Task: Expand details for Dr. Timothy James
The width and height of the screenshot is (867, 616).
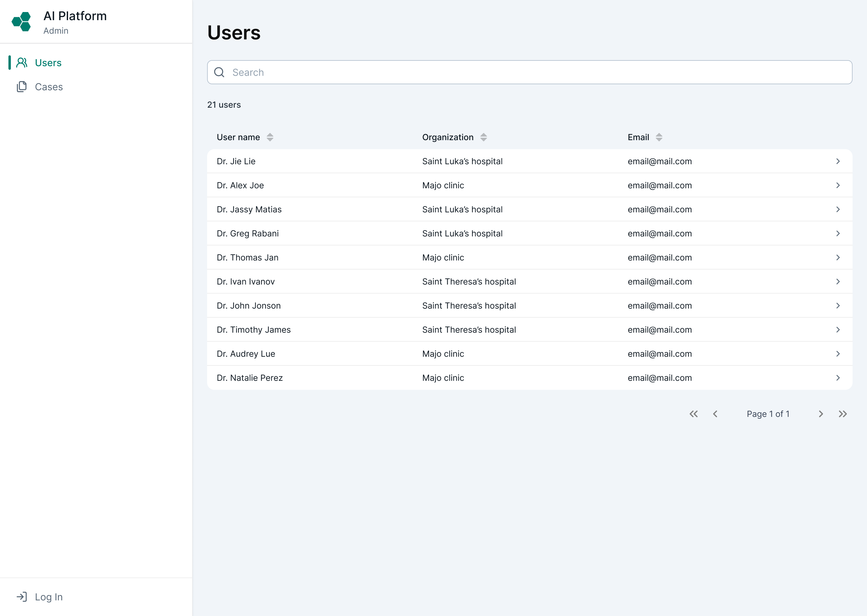Action: pyautogui.click(x=838, y=329)
